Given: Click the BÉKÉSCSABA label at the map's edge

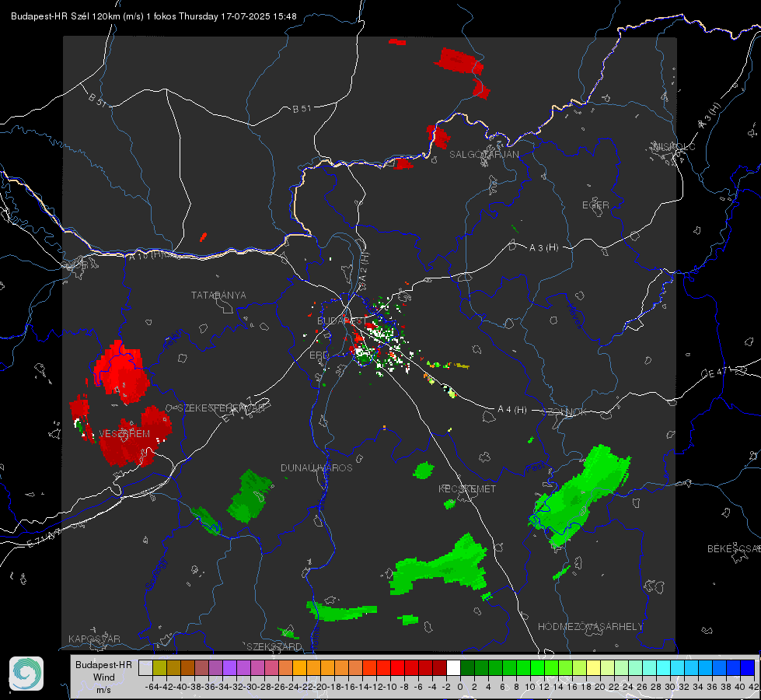Looking at the screenshot, I should 734,548.
